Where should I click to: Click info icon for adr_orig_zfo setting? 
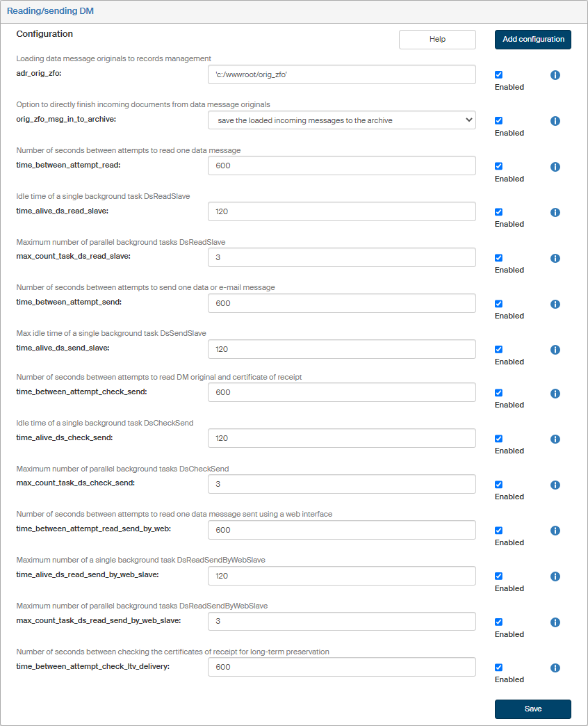tap(555, 75)
